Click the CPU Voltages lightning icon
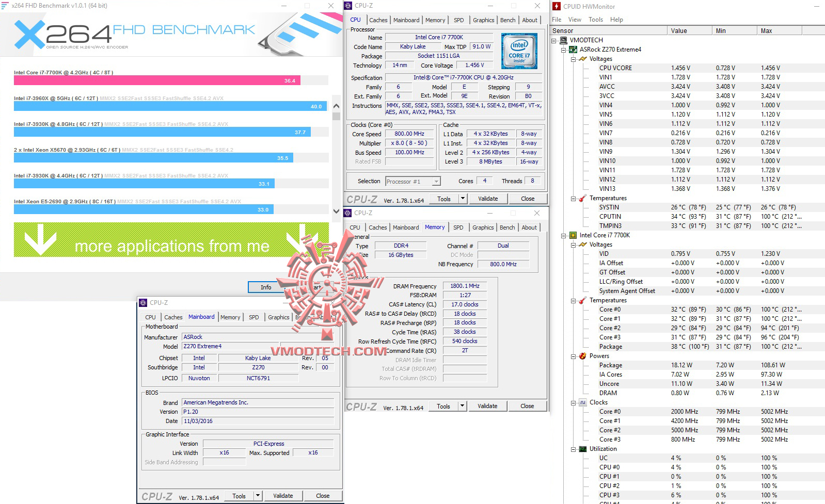 pos(583,245)
